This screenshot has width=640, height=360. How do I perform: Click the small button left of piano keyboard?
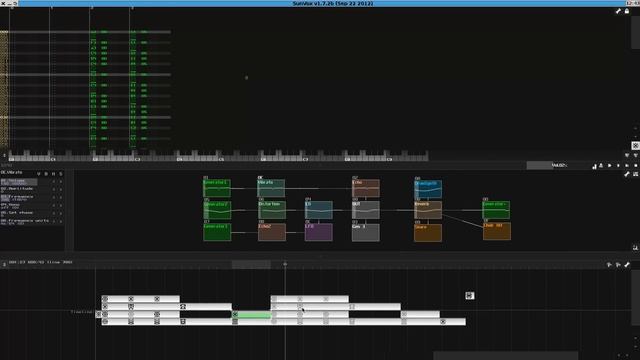[4, 156]
